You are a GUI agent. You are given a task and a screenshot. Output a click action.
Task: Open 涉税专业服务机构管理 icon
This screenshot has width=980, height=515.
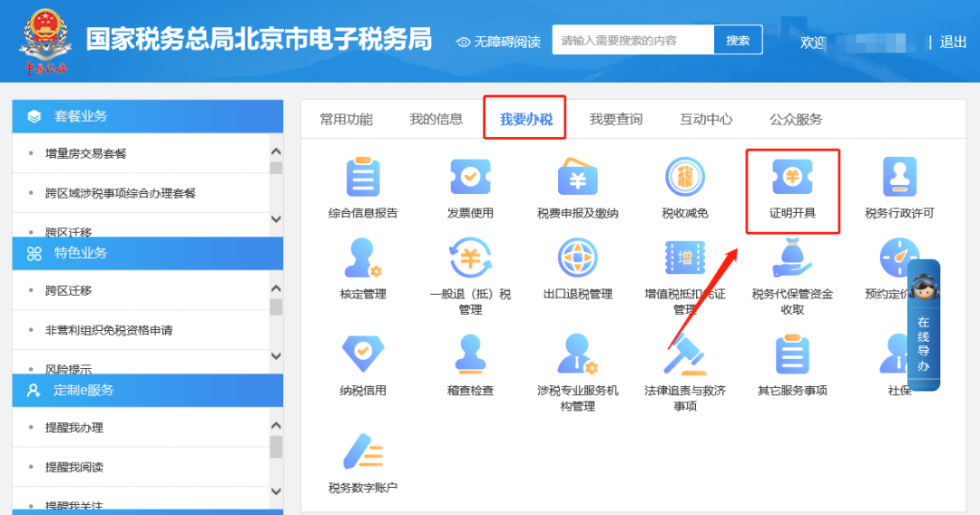point(577,355)
